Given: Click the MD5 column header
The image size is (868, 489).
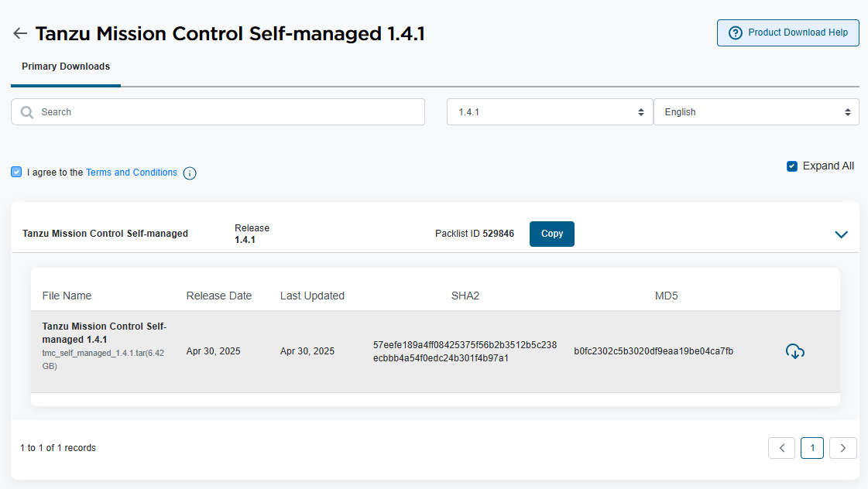Looking at the screenshot, I should point(666,296).
